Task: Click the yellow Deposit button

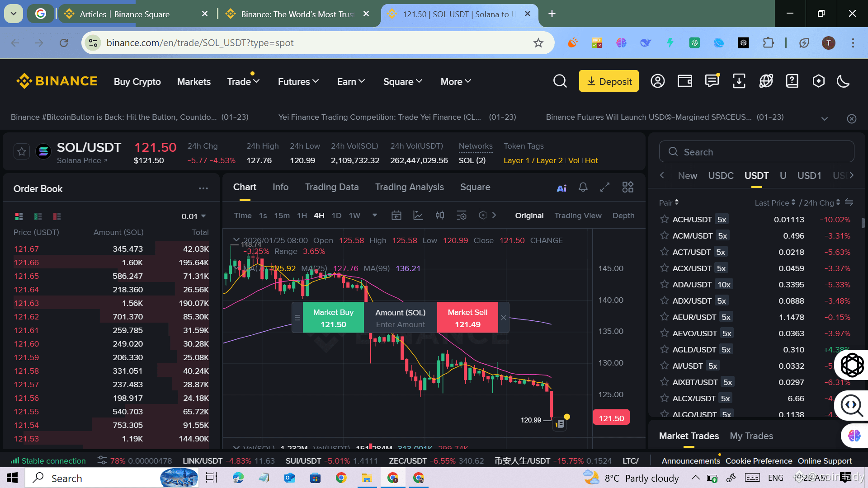Action: click(609, 81)
